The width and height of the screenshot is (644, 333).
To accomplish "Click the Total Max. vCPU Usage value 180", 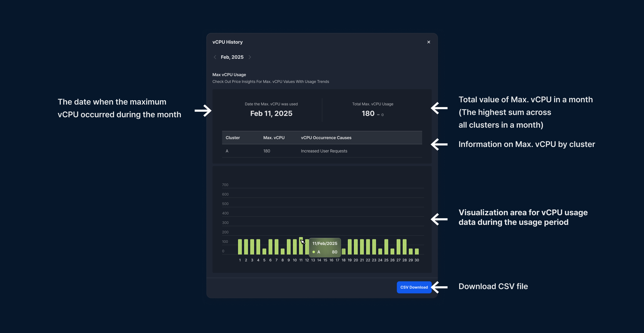I will pyautogui.click(x=368, y=113).
